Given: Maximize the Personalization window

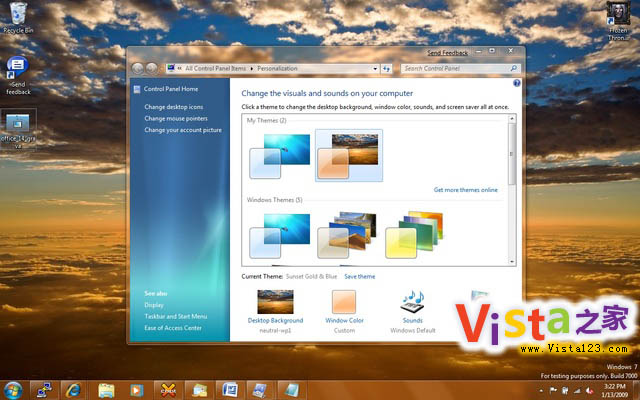Looking at the screenshot, I should coord(492,51).
